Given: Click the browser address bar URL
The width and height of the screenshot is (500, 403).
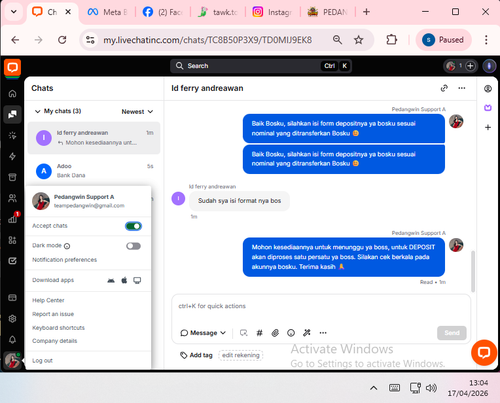Looking at the screenshot, I should click(207, 40).
